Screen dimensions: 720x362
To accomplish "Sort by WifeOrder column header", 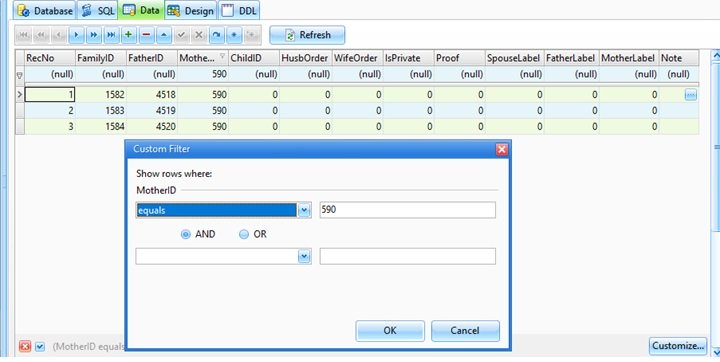I will pos(357,58).
